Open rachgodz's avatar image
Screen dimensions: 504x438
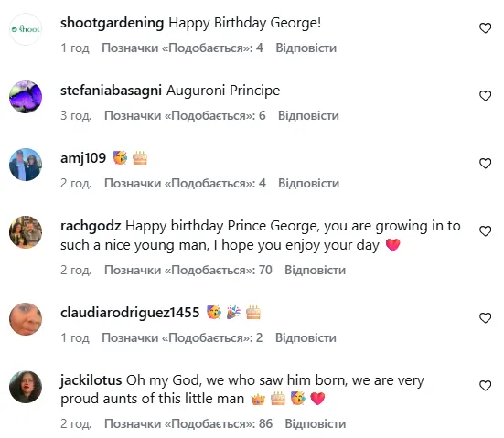pos(26,232)
